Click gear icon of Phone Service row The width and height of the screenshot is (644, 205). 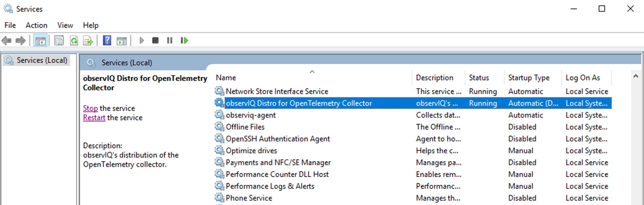click(x=219, y=198)
